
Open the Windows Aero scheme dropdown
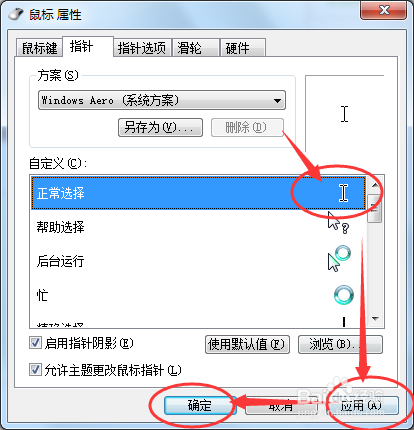tap(162, 100)
